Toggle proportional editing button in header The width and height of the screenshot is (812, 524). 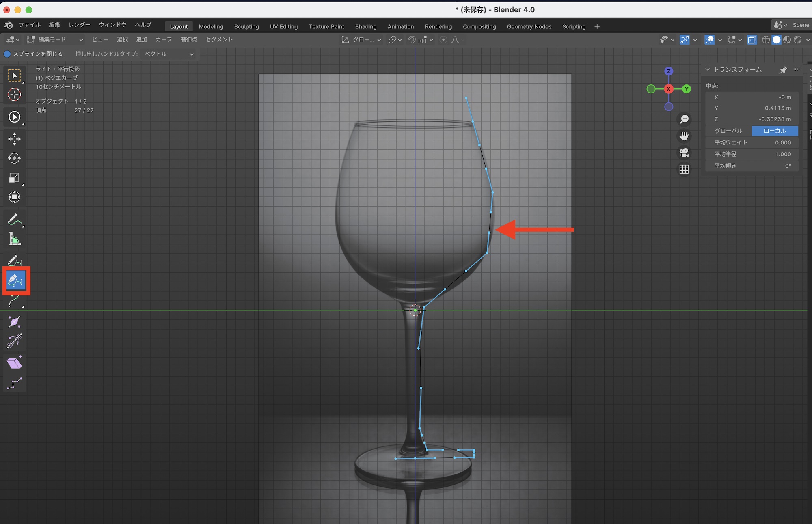tap(443, 40)
